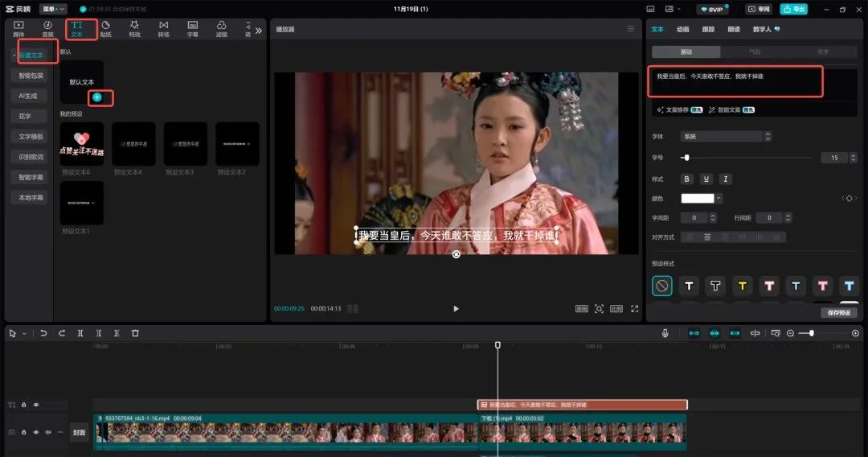Click the fullscreen icon in player
Viewport: 868px width, 457px height.
click(634, 308)
